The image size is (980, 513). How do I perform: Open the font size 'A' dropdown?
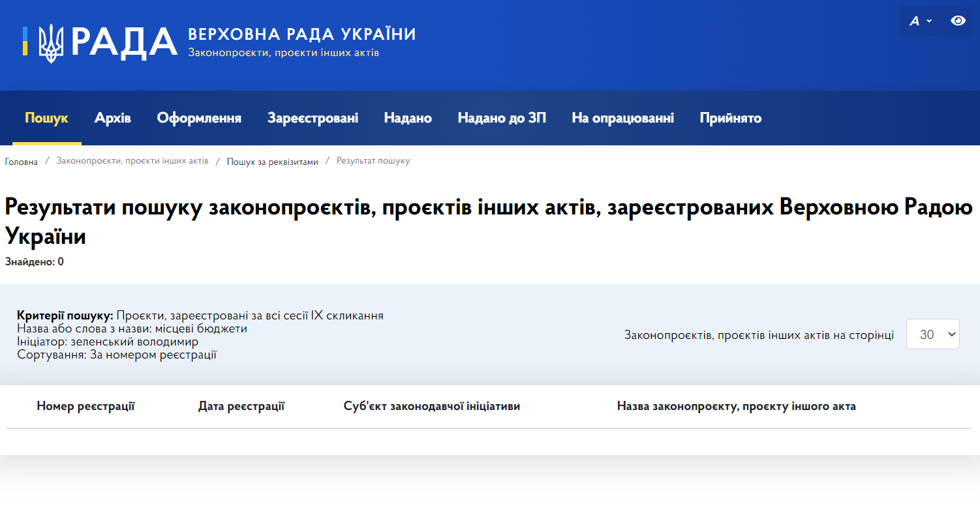921,21
